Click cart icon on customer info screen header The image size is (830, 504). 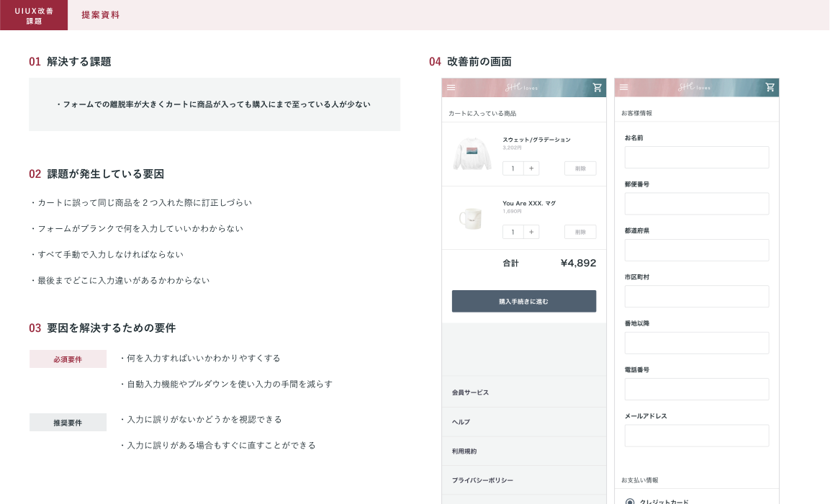(770, 88)
